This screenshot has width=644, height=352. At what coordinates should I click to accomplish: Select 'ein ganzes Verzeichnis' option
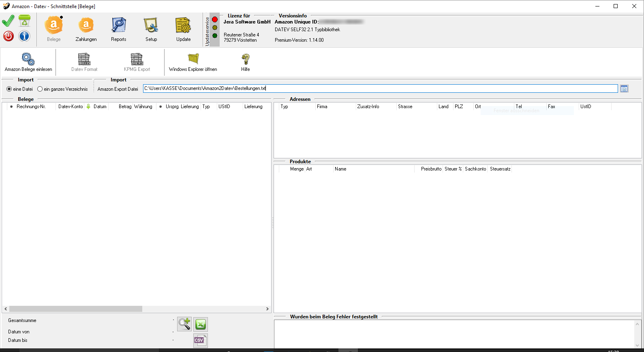coord(40,89)
